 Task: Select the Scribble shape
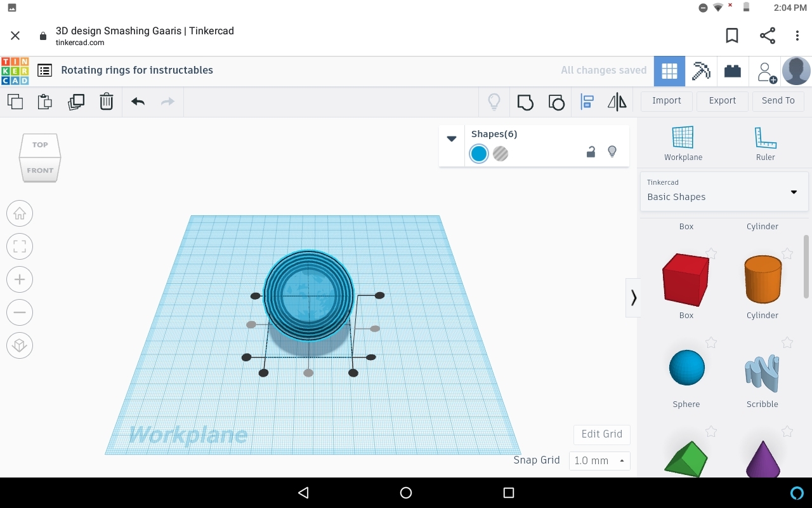pyautogui.click(x=763, y=371)
